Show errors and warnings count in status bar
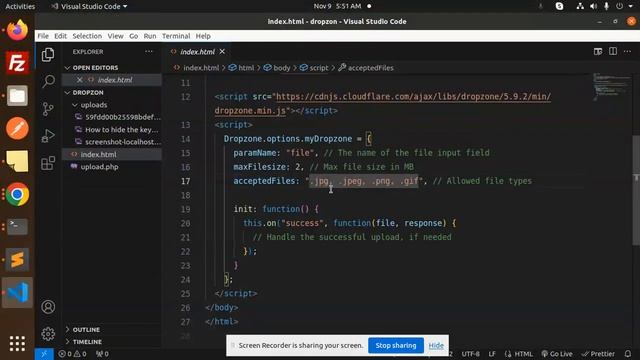This screenshot has height=360, width=640. click(72, 354)
